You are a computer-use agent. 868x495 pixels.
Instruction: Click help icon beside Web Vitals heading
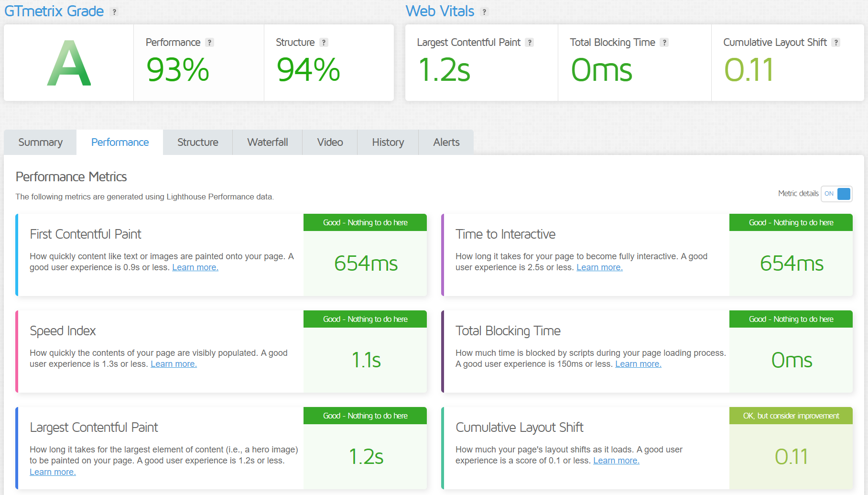484,12
